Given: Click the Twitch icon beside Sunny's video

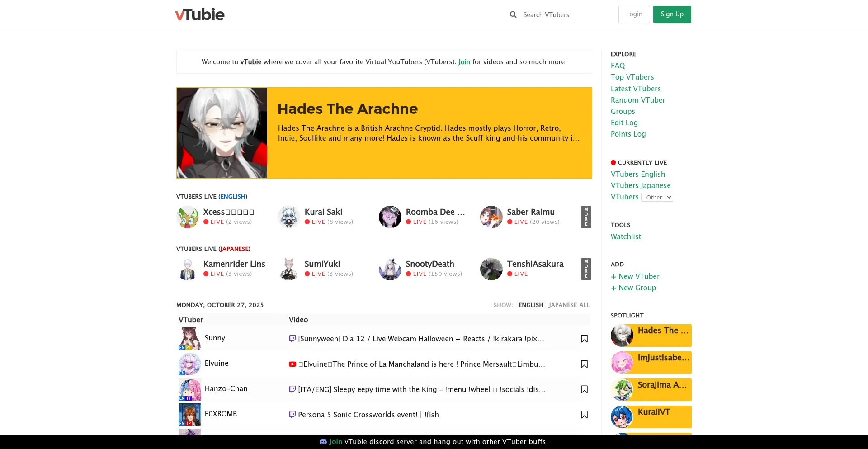Looking at the screenshot, I should point(292,339).
